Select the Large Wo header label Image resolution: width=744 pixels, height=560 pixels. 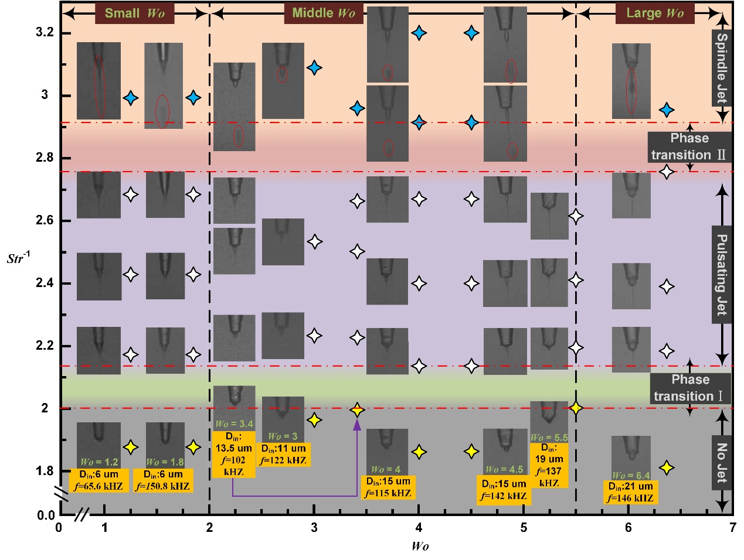point(654,13)
